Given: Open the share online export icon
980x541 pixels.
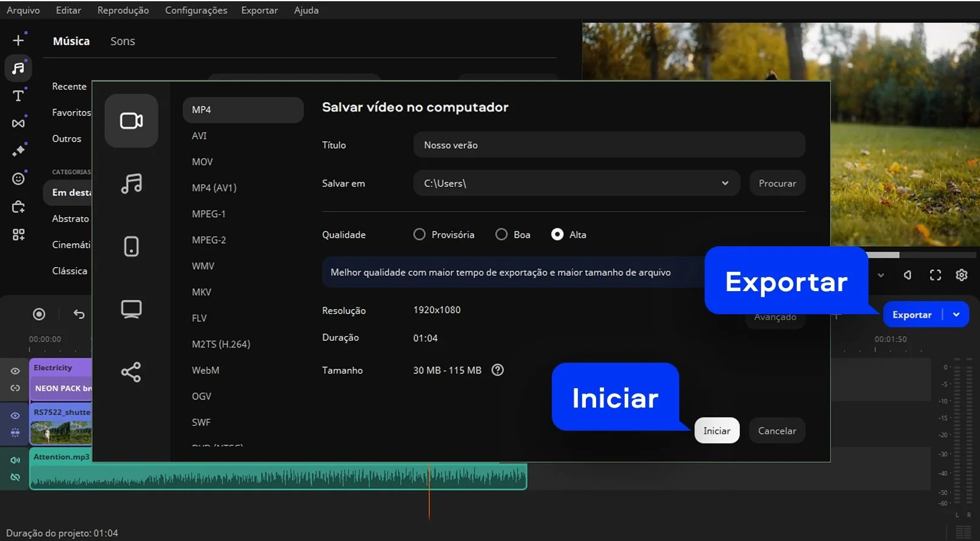Looking at the screenshot, I should (x=131, y=372).
